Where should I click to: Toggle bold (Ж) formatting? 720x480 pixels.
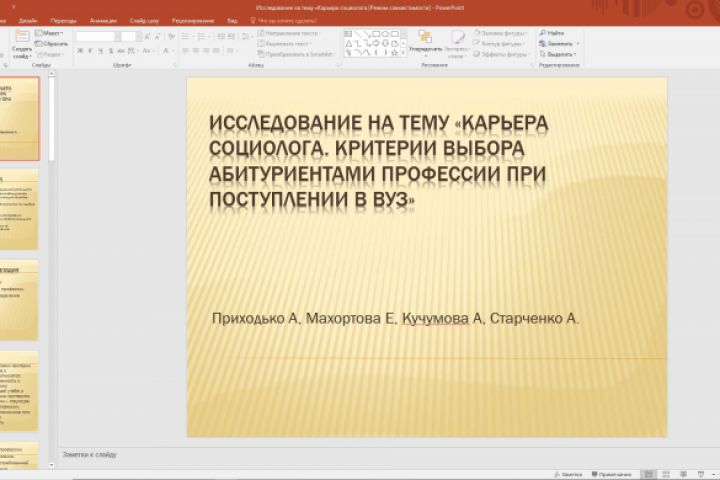[x=80, y=51]
